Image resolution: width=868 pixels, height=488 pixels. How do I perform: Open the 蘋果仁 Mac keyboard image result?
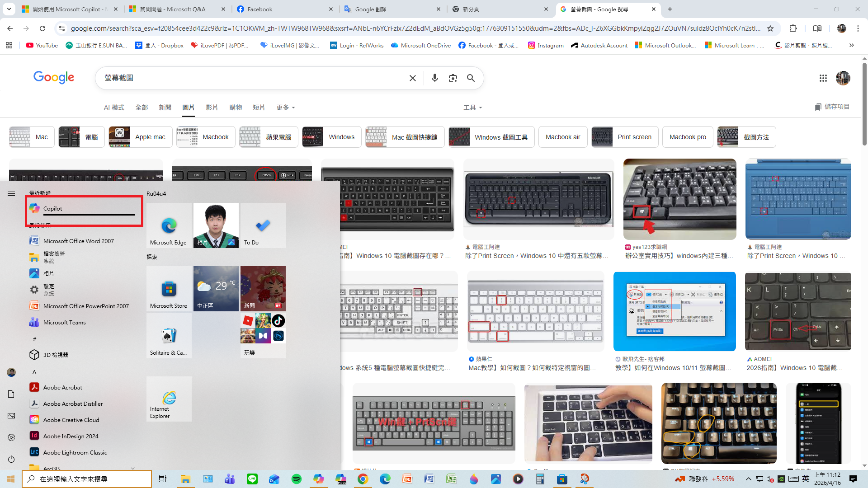tap(535, 311)
